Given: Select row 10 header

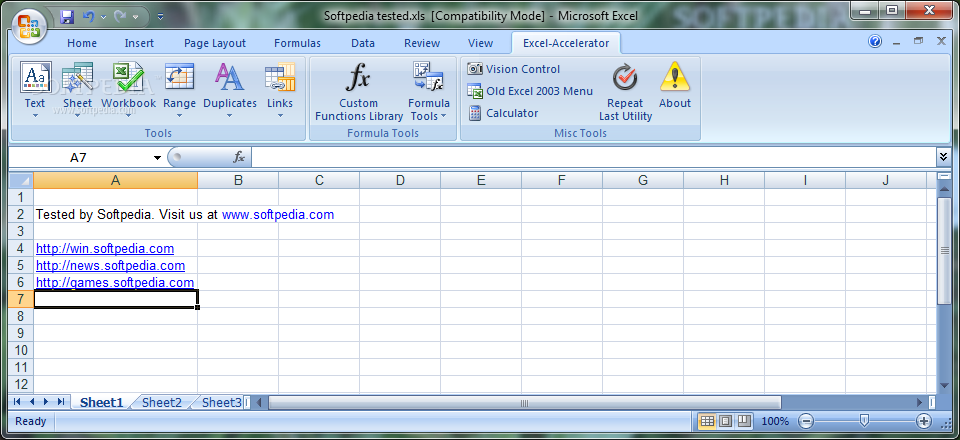Looking at the screenshot, I should (21, 350).
